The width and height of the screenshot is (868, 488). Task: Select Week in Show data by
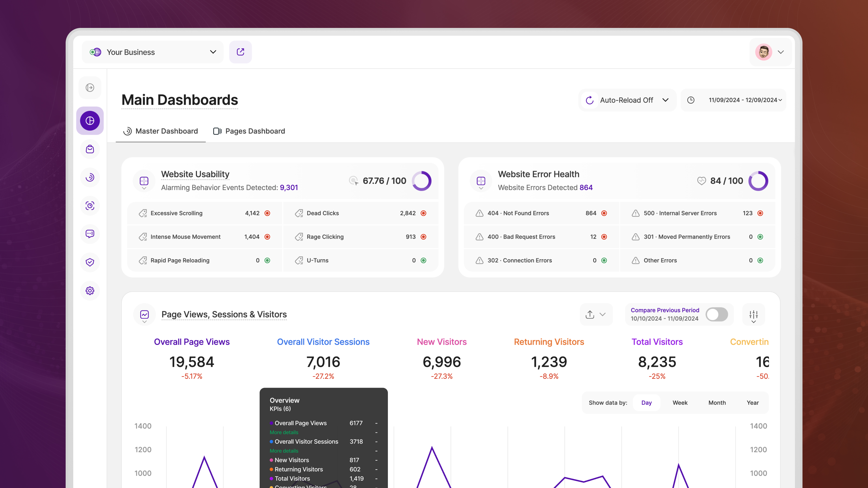(680, 402)
